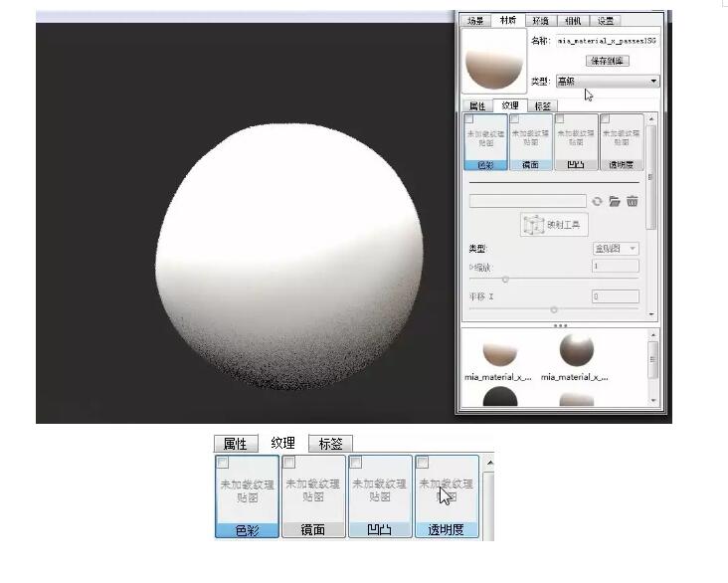This screenshot has height=583, width=728.
Task: Click the refresh texture icon beside path field
Action: click(x=597, y=201)
